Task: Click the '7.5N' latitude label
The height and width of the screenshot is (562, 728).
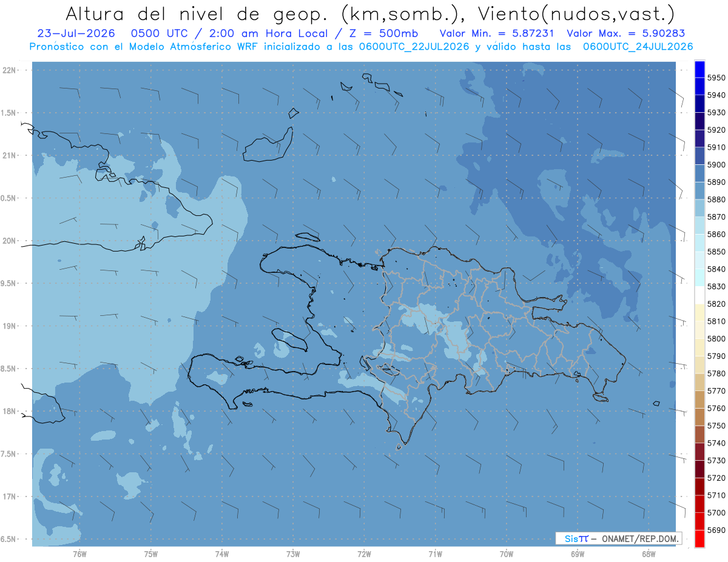Action: (x=8, y=453)
